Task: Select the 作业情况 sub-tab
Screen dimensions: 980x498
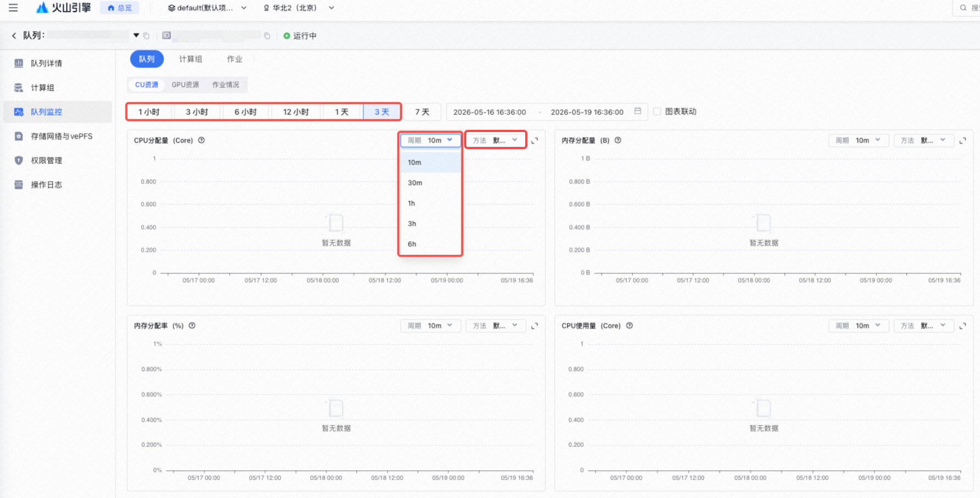Action: pos(226,85)
